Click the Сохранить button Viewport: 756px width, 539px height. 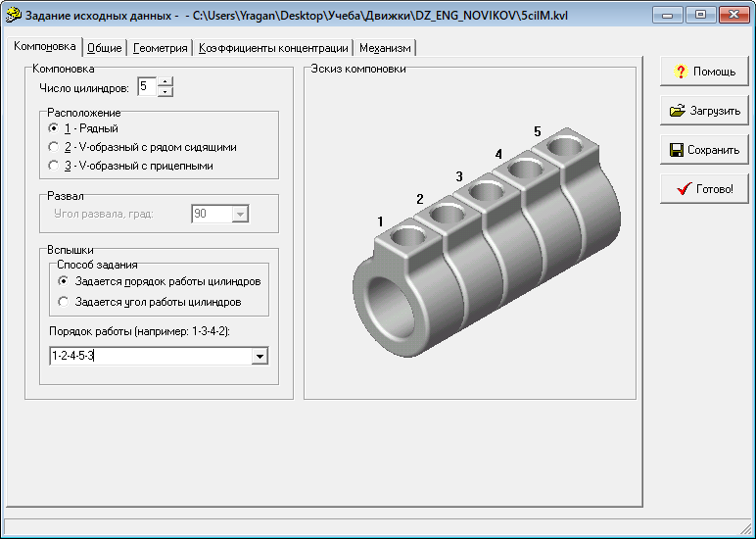(x=704, y=150)
